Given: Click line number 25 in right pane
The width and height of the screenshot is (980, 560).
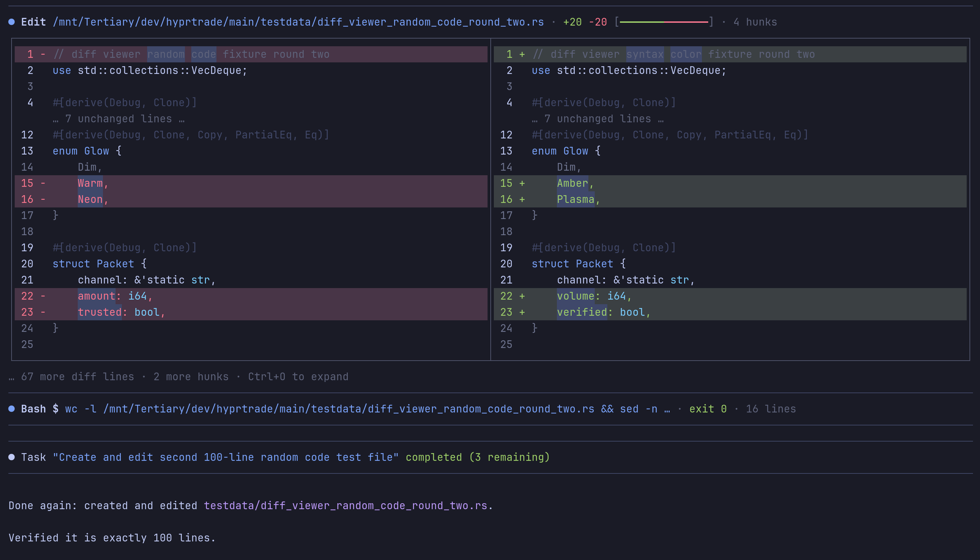Looking at the screenshot, I should (506, 344).
